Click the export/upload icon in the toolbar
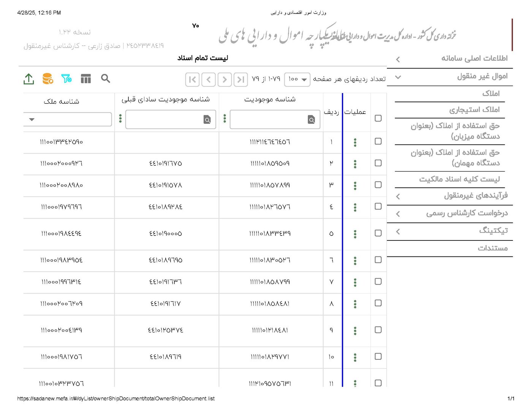Image resolution: width=532 pixels, height=411 pixels. 29,79
